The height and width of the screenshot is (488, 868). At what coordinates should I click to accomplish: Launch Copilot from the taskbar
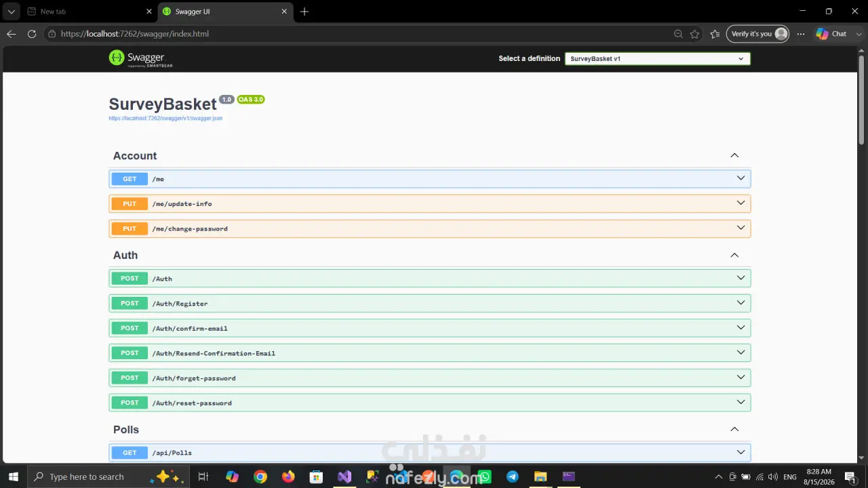click(x=232, y=476)
